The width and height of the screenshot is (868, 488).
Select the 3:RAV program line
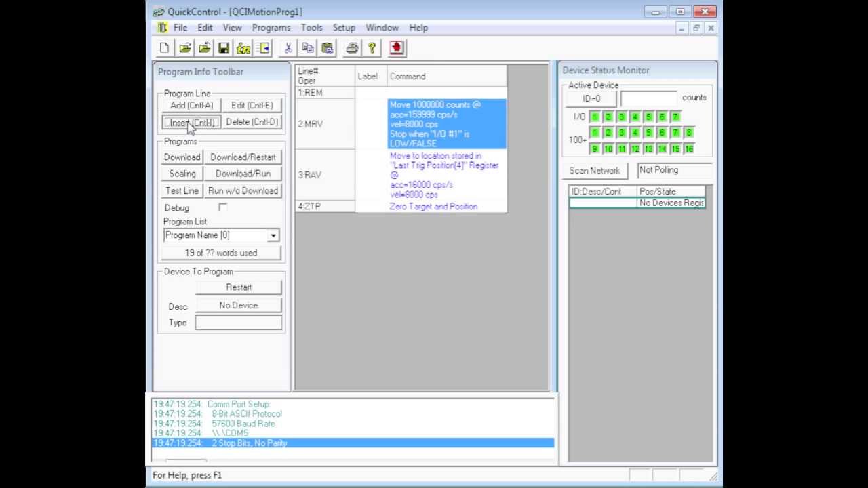click(x=401, y=175)
